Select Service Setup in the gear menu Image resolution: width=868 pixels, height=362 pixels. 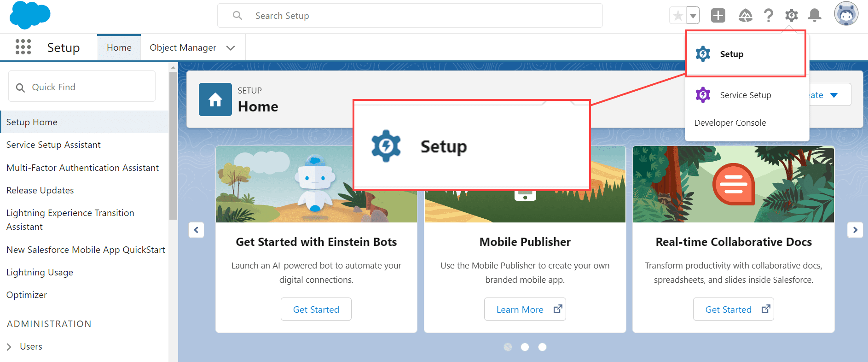point(746,95)
